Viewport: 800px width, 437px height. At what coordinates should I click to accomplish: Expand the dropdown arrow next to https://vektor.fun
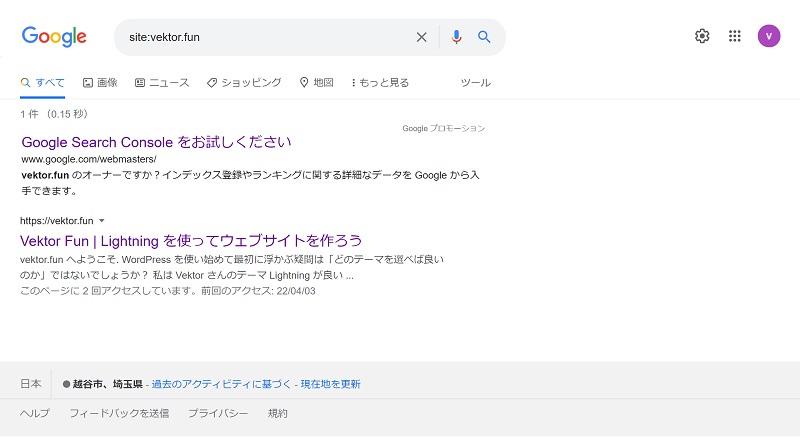pos(102,221)
